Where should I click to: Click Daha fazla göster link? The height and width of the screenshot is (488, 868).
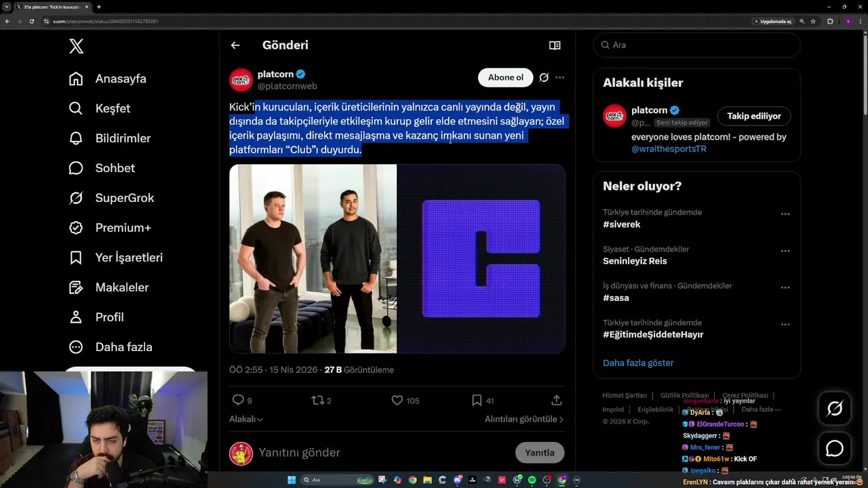[638, 363]
